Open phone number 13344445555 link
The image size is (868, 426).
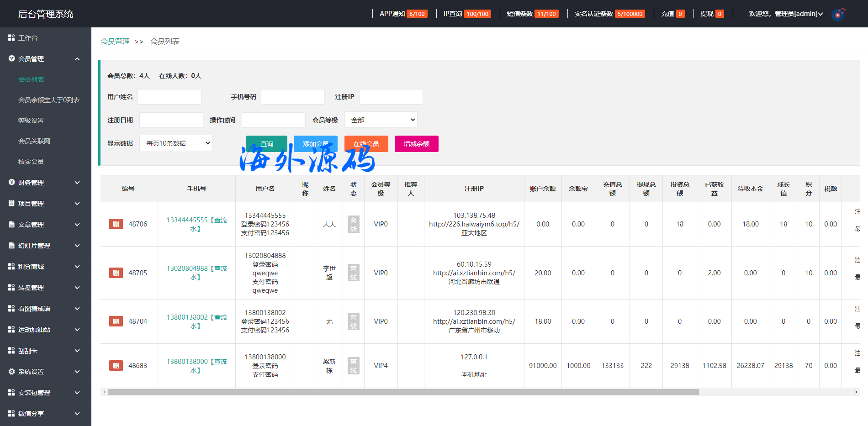pos(187,220)
